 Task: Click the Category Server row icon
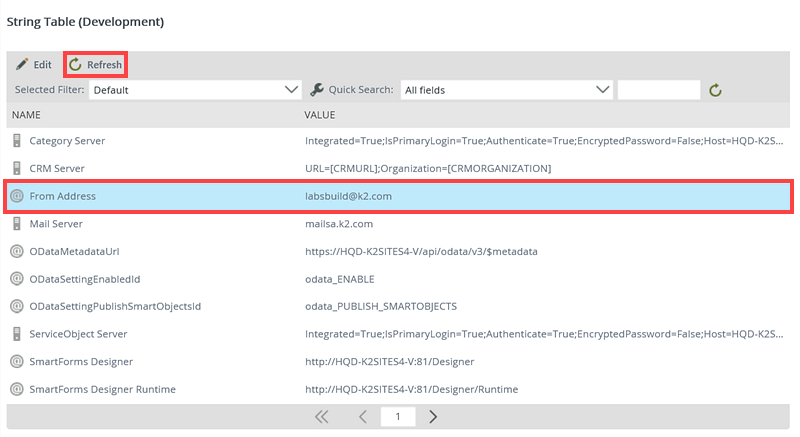tap(16, 141)
